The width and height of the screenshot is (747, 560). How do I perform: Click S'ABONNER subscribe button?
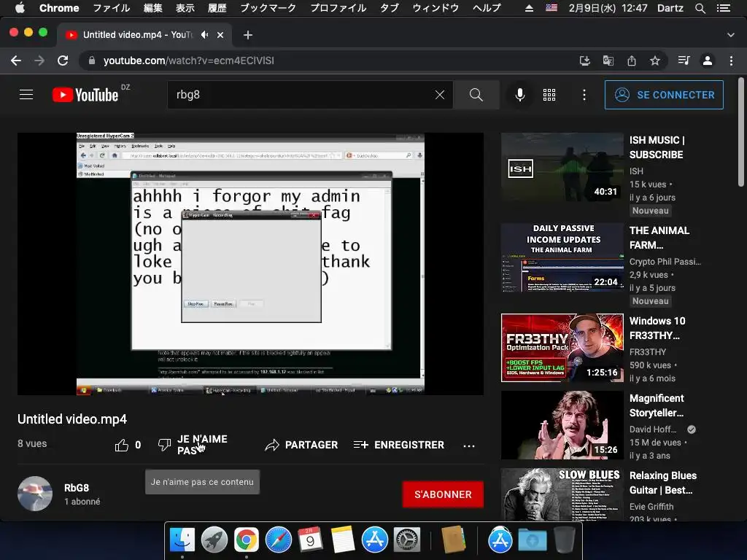click(x=443, y=494)
